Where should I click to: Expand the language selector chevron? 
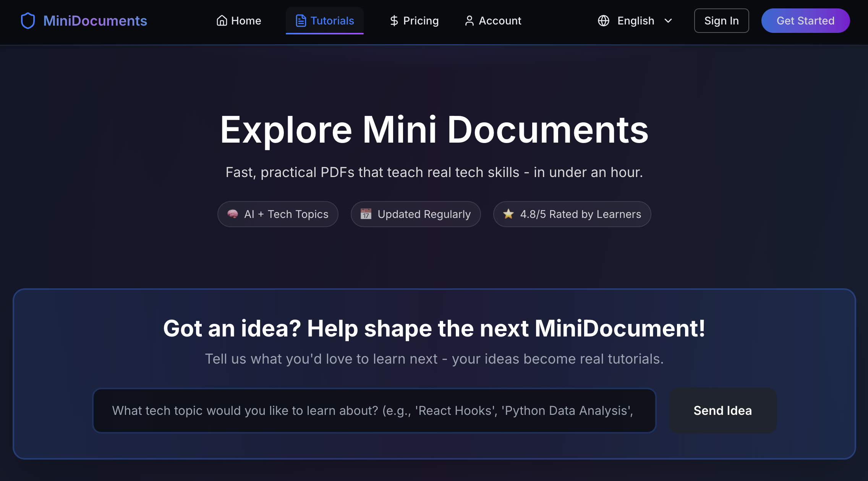pos(668,21)
